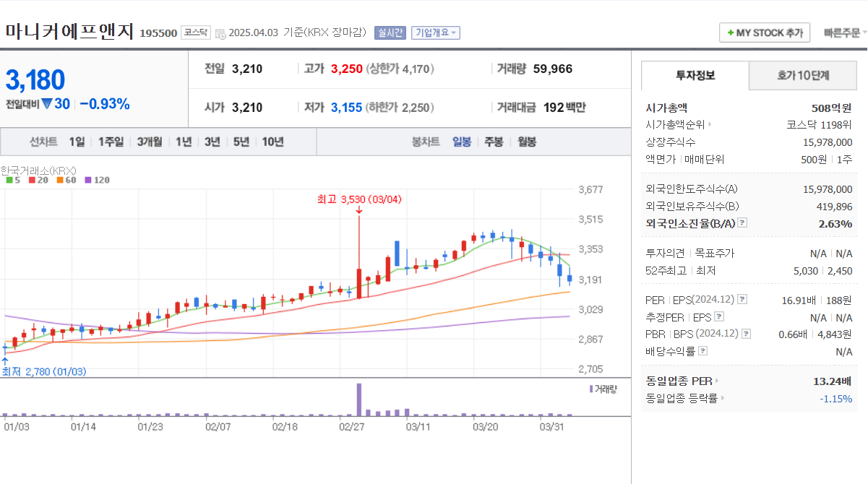Click the 하한가 2,250 text
Screen dimensions: 868x484
[400, 108]
